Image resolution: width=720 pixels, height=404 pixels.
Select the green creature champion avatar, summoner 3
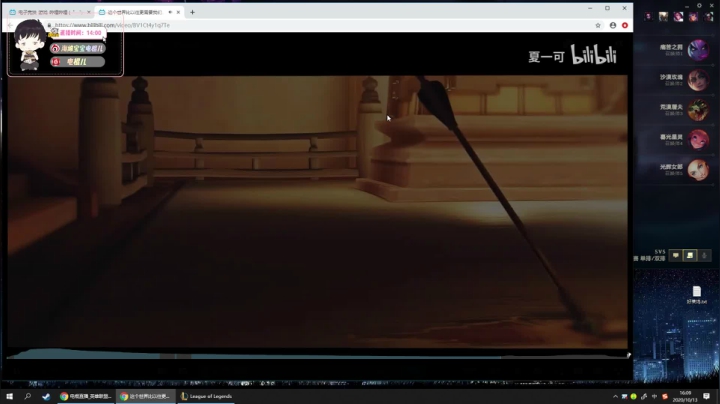(x=698, y=110)
